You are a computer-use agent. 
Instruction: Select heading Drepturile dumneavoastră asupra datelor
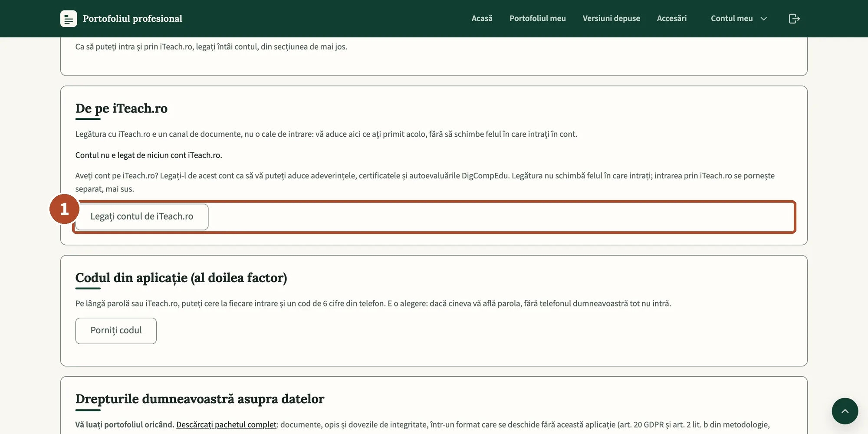pyautogui.click(x=200, y=399)
